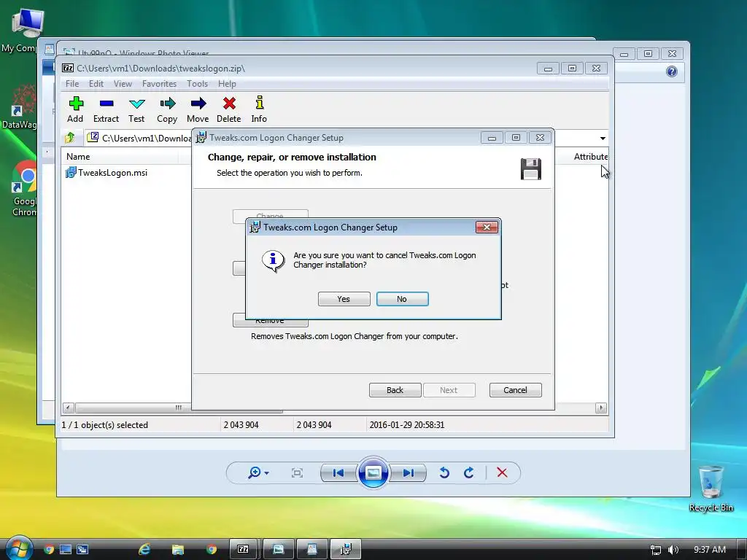Go to next photo in Photo Viewer
747x560 pixels.
pyautogui.click(x=409, y=472)
